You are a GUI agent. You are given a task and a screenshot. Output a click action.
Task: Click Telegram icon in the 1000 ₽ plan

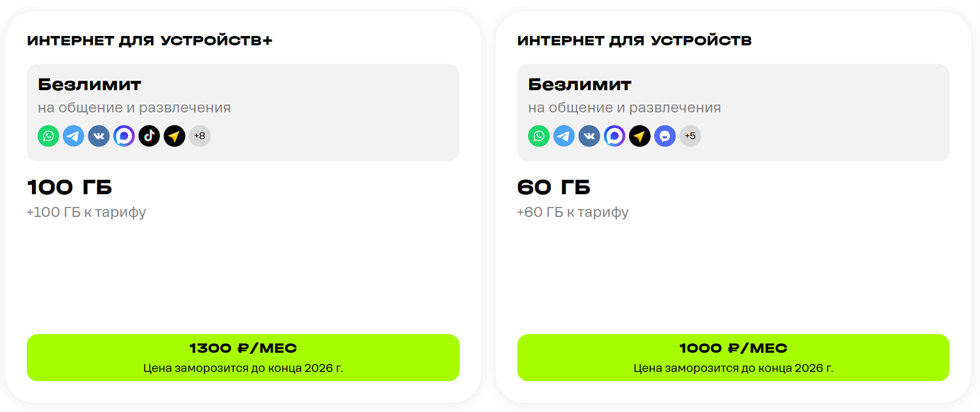point(564,136)
